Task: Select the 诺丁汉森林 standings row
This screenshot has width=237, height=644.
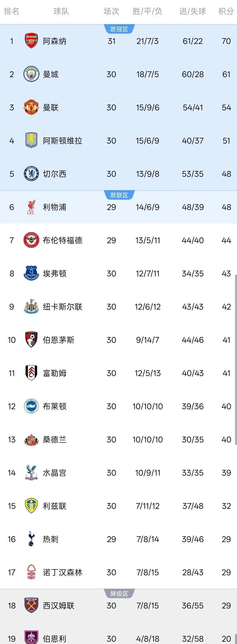Action: coord(119,572)
